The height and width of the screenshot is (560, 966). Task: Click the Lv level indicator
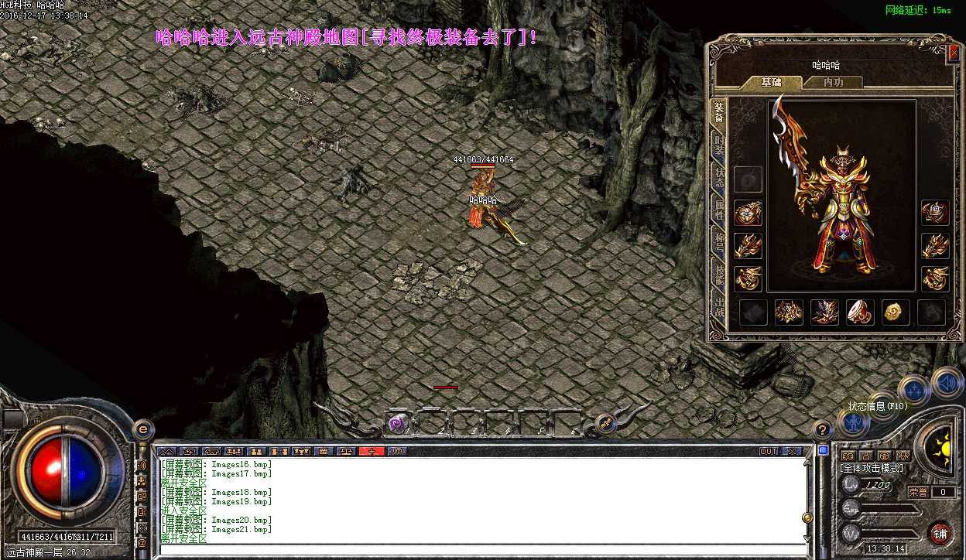point(851,485)
